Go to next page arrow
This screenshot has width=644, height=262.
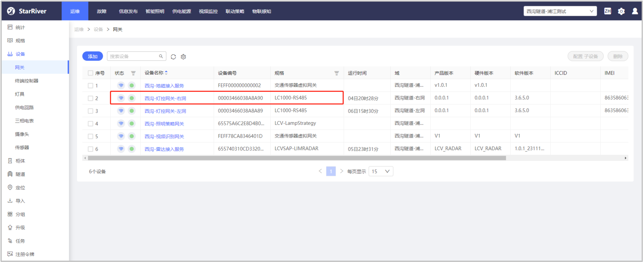(x=341, y=171)
